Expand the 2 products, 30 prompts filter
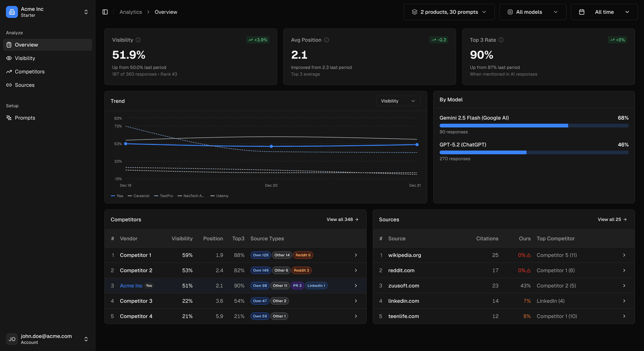 pyautogui.click(x=449, y=12)
